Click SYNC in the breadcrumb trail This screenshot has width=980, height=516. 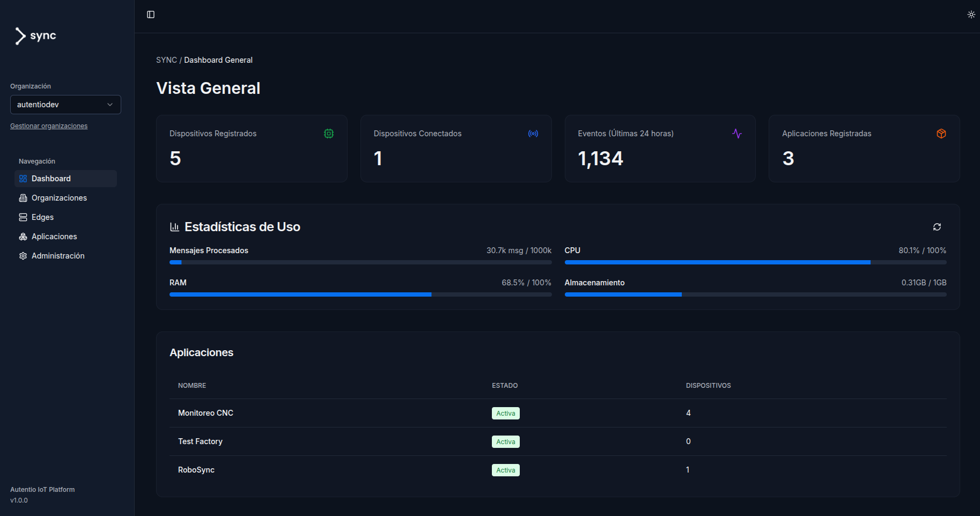pyautogui.click(x=166, y=60)
